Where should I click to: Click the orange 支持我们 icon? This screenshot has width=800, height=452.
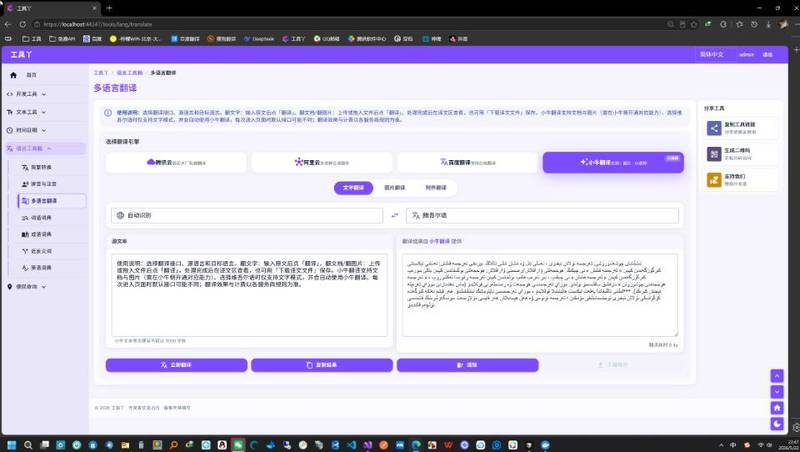click(x=714, y=180)
